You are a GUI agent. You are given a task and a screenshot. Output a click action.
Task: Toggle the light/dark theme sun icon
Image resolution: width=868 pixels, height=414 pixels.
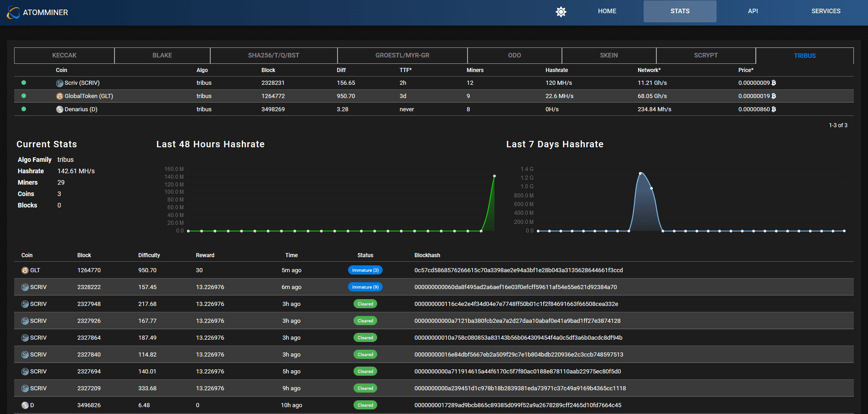[561, 12]
